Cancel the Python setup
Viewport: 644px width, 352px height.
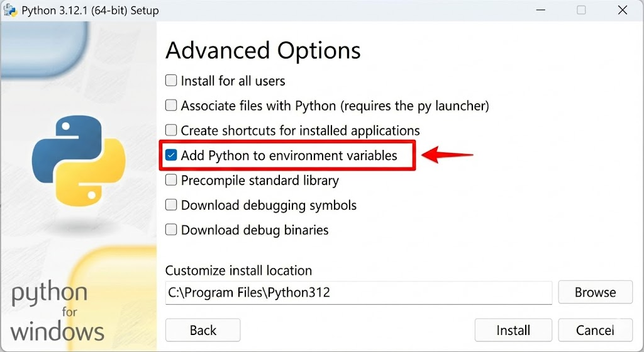tap(595, 330)
